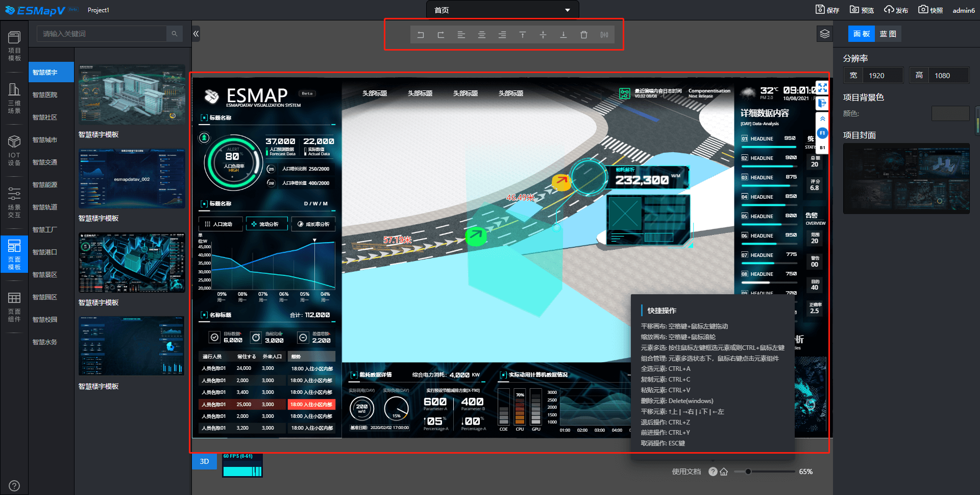Open the help question mark in sidebar
Image resolution: width=980 pixels, height=495 pixels.
(14, 486)
